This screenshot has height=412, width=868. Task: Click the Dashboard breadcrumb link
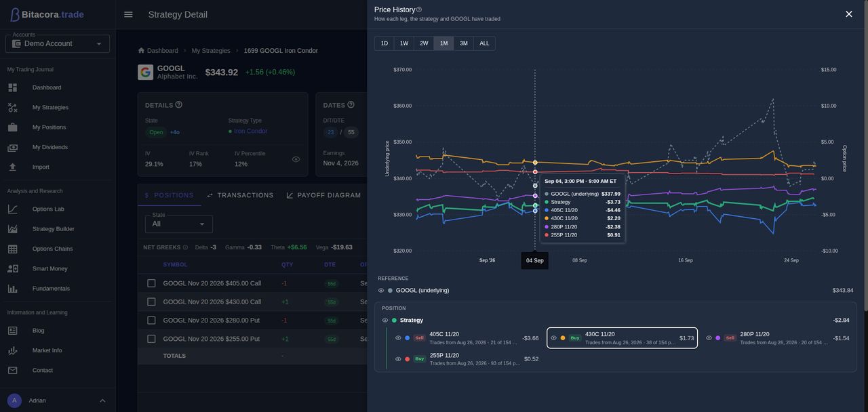point(163,51)
